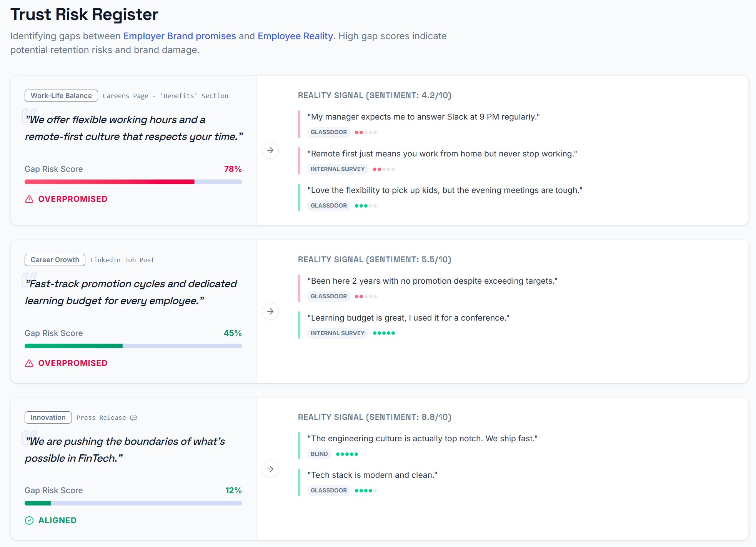756x547 pixels.
Task: Click the sentiment dots on the conference budget review
Action: click(384, 333)
